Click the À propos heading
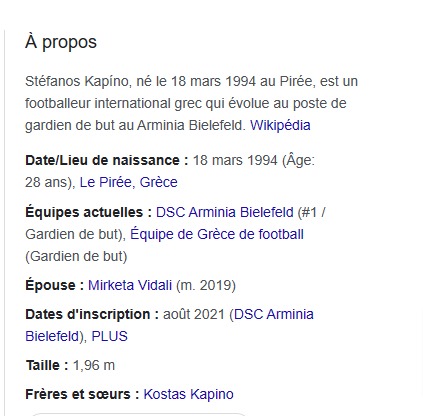423x416 pixels. click(61, 42)
